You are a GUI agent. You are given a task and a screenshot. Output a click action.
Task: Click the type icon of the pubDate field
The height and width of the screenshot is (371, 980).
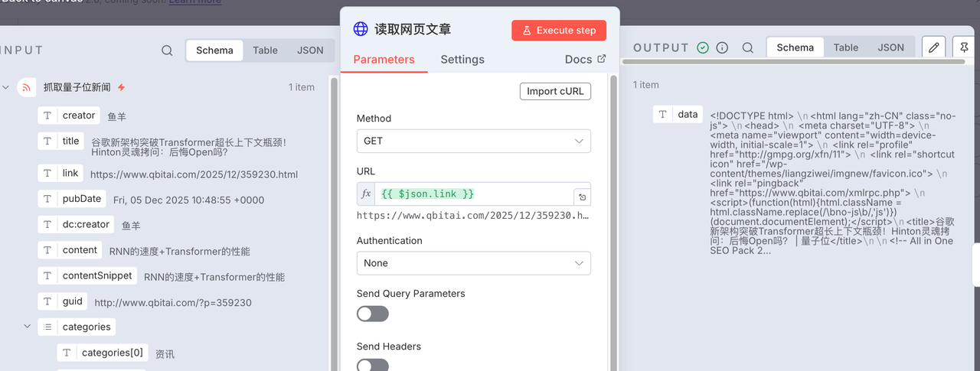47,199
